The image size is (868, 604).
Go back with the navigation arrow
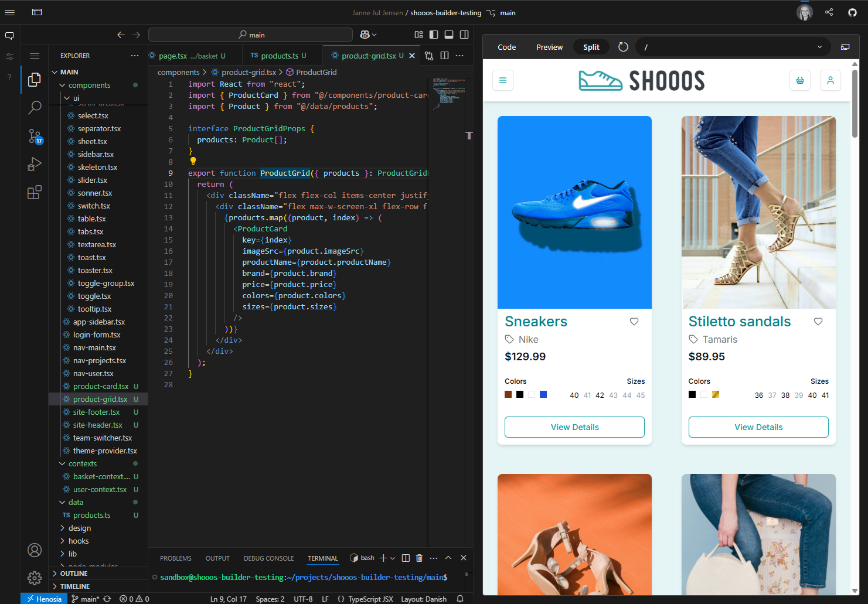point(121,35)
